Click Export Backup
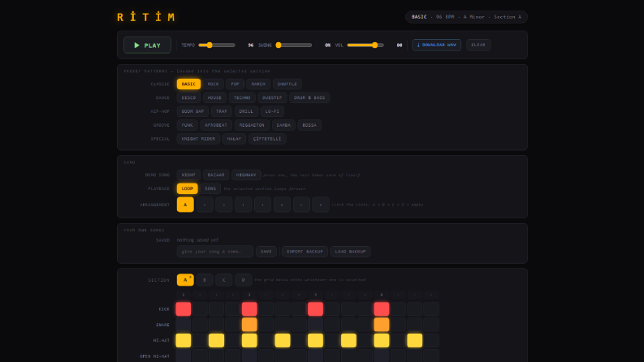The image size is (644, 362). (305, 252)
